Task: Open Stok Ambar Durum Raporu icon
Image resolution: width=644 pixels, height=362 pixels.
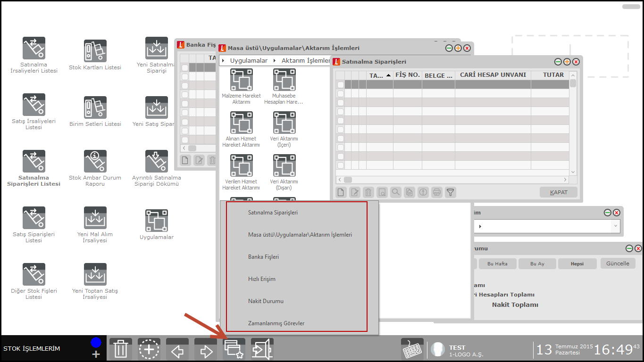Action: coord(95,162)
